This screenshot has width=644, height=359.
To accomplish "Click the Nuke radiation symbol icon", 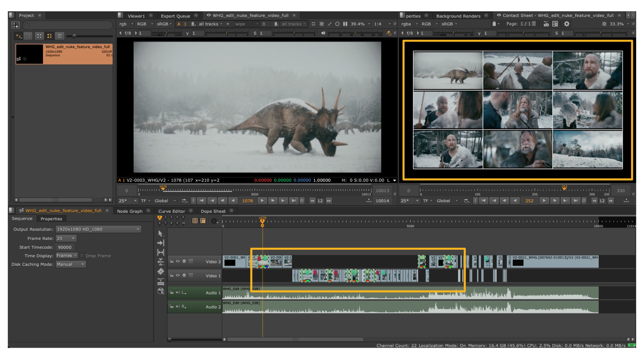I will tap(161, 291).
